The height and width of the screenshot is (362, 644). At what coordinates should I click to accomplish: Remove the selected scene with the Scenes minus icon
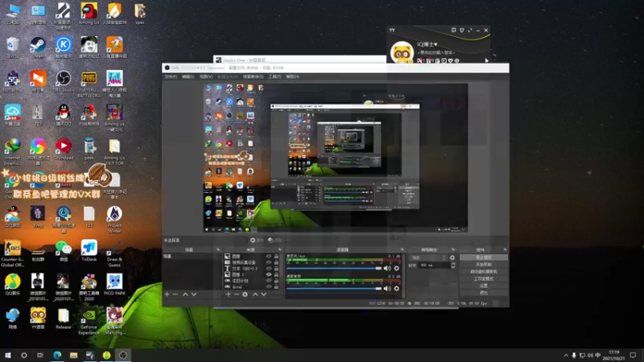coord(175,294)
